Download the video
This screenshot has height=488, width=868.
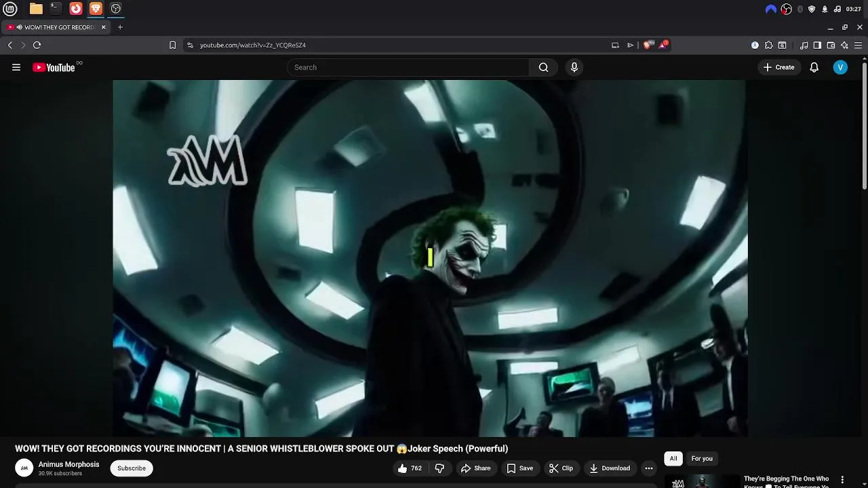(610, 468)
